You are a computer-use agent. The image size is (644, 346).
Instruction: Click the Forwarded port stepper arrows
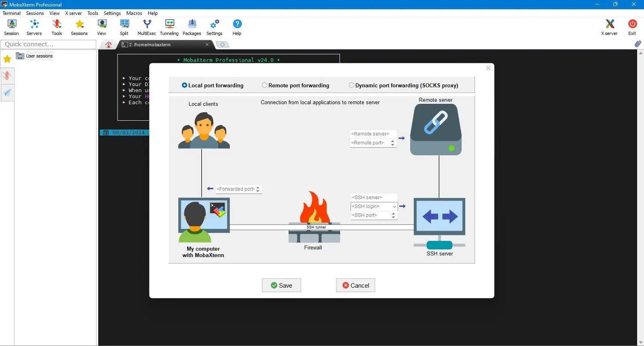258,189
